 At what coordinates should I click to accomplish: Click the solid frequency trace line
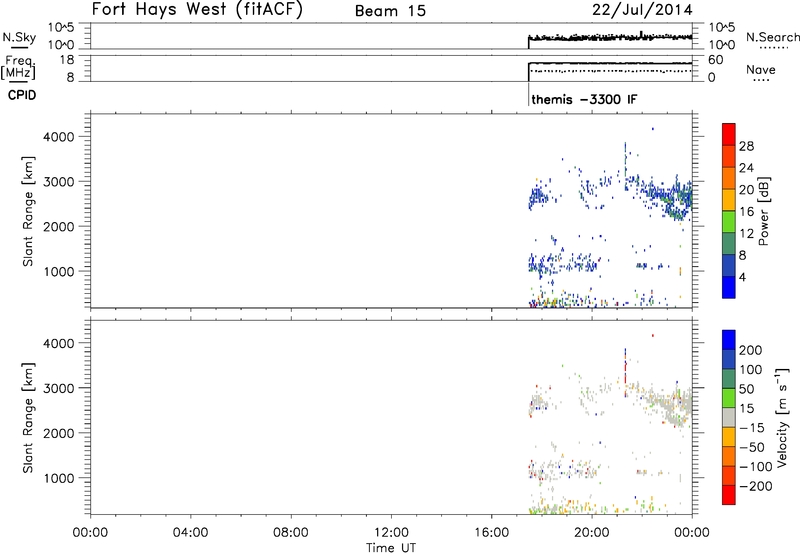click(610, 63)
